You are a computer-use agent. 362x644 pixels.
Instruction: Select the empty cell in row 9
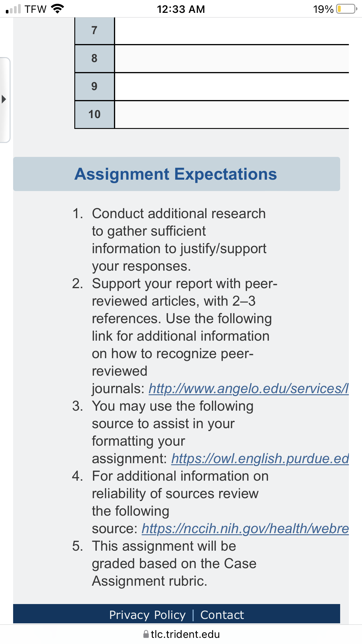coord(232,87)
